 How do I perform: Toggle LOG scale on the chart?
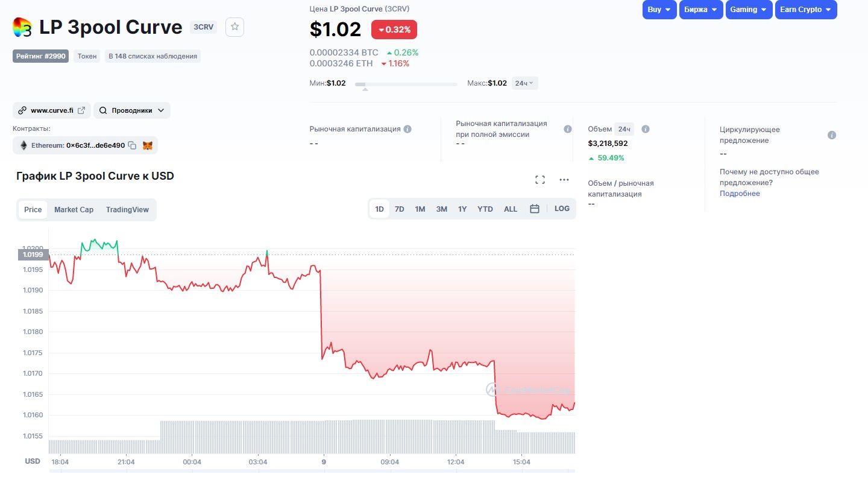[x=562, y=209]
